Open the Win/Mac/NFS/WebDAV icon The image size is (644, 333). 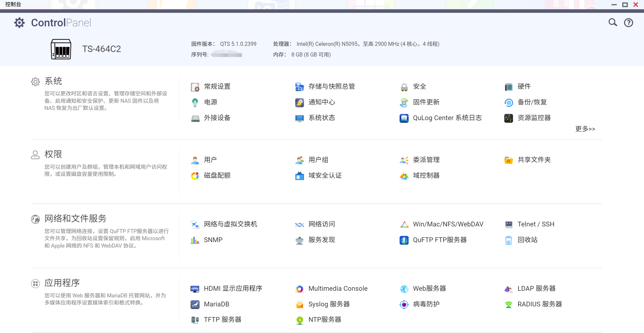404,224
